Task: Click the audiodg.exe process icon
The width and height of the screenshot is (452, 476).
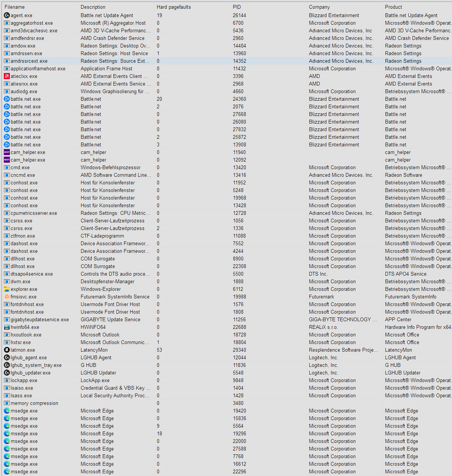Action: [x=7, y=92]
